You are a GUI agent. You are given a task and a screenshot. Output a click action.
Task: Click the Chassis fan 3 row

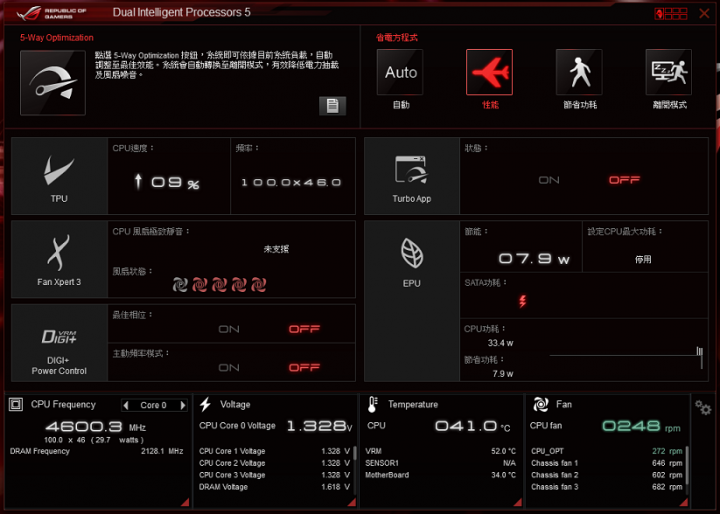tap(607, 487)
